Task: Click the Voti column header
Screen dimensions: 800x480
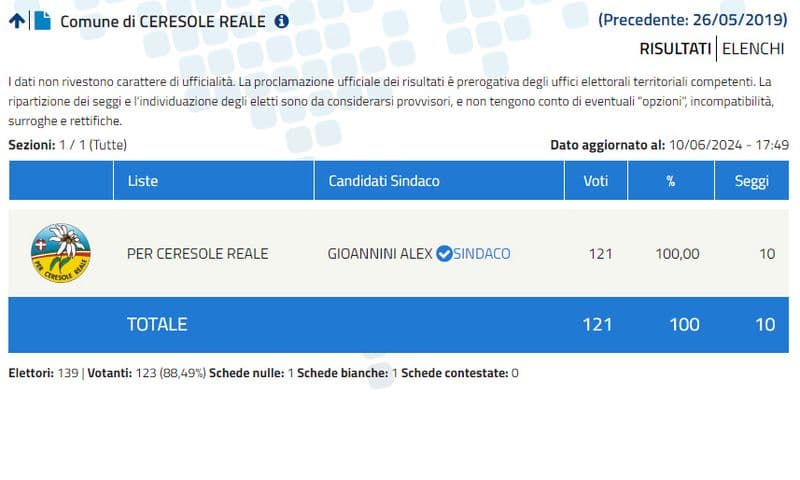Action: (597, 181)
